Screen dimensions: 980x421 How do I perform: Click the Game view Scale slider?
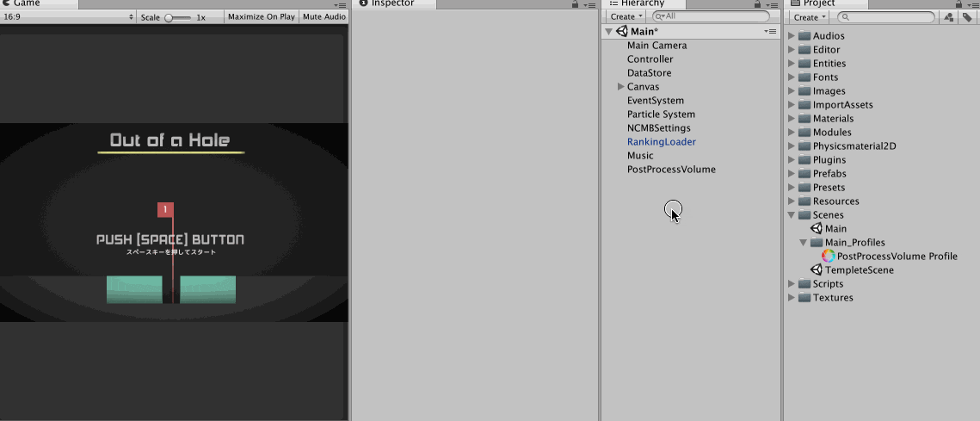tap(178, 17)
